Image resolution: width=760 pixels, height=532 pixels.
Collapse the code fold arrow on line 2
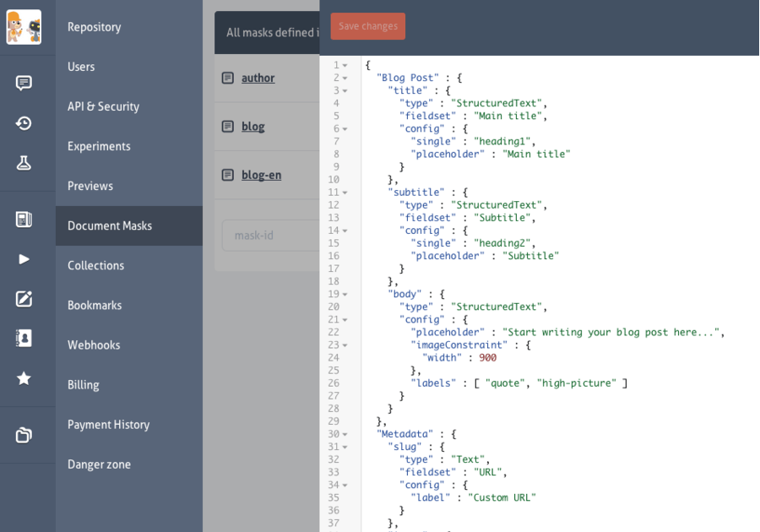(x=345, y=78)
